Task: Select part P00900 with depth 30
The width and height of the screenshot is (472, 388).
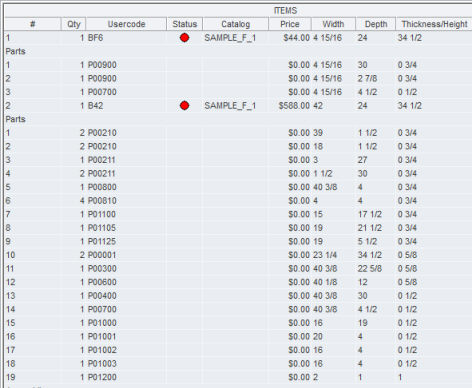Action: tap(238, 65)
